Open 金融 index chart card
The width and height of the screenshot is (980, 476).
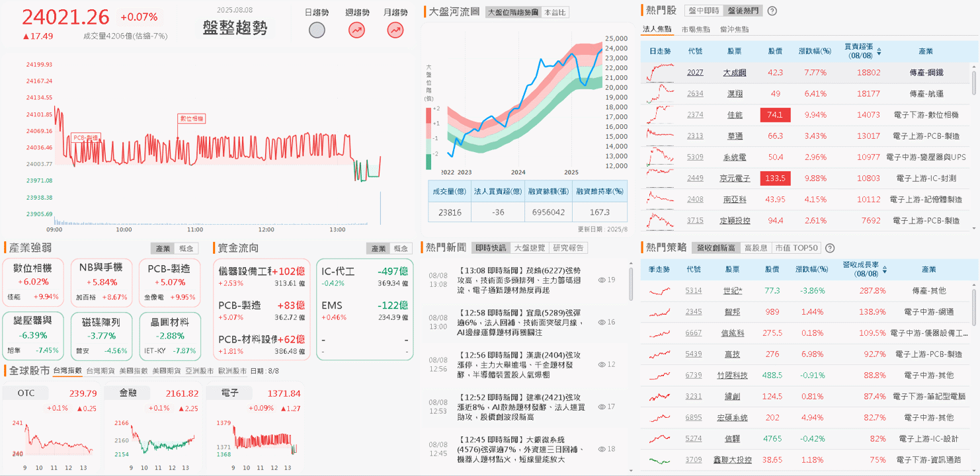152,427
